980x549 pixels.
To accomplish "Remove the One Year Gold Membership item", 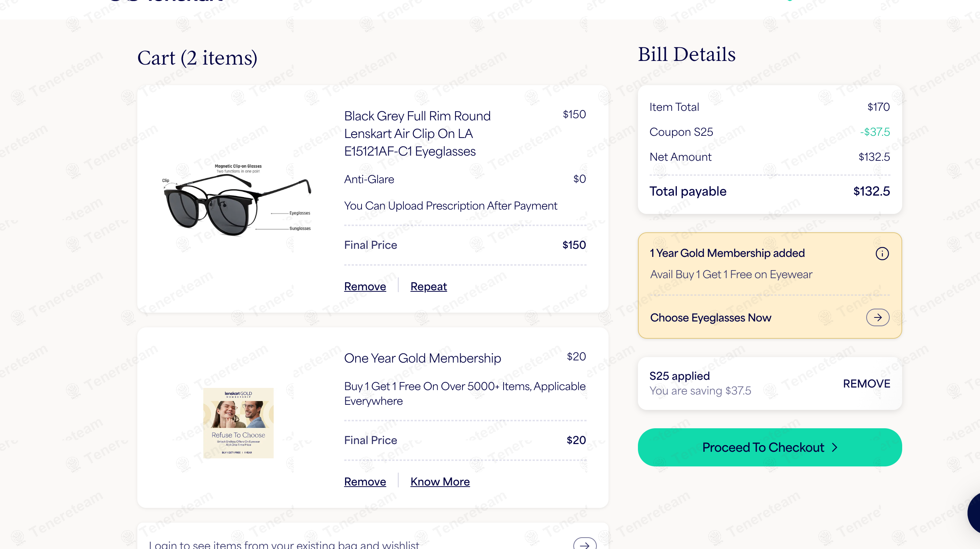I will (x=364, y=481).
